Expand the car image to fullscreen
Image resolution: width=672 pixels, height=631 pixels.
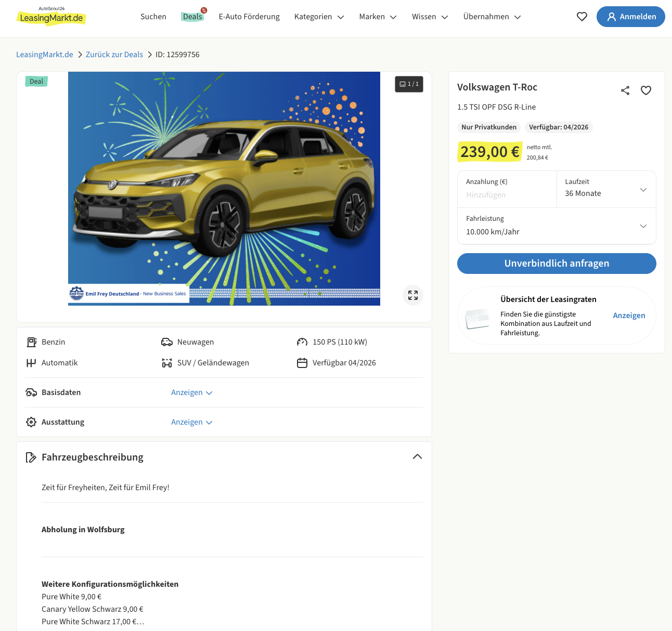point(413,295)
